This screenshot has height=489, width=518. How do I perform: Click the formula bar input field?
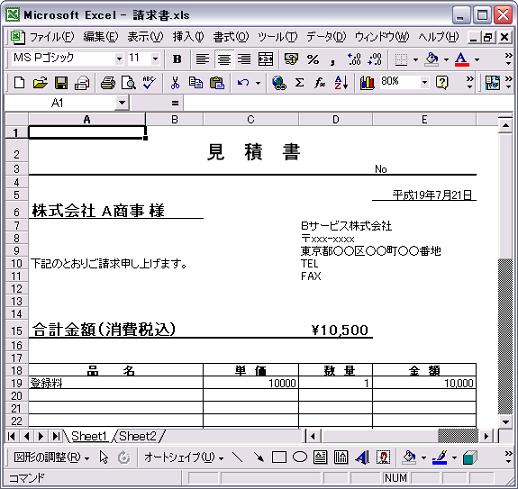pos(348,103)
